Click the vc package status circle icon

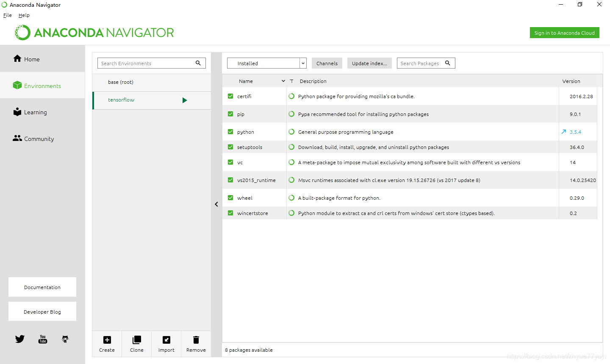pos(291,162)
